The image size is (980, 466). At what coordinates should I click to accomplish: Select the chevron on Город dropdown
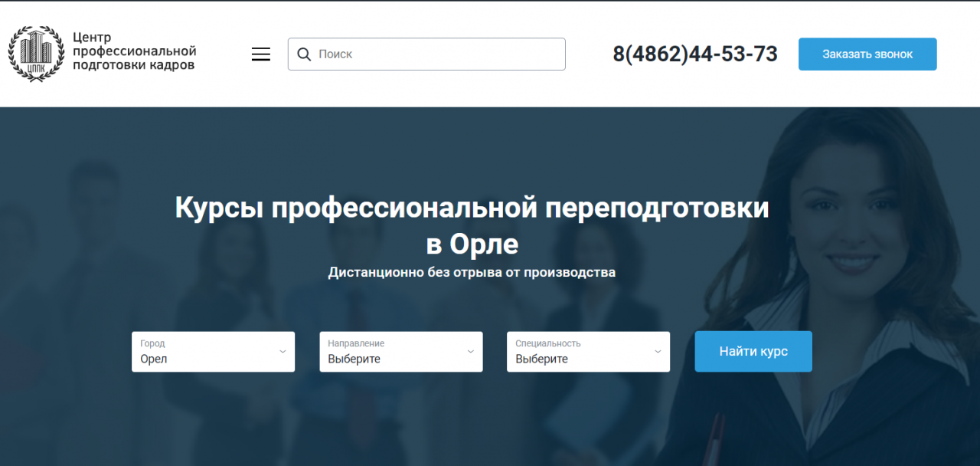281,352
